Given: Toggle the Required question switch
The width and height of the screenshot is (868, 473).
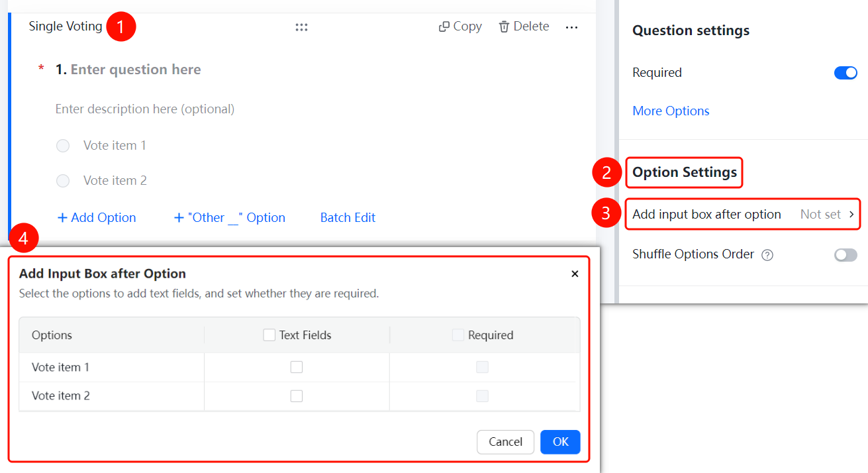Looking at the screenshot, I should point(845,73).
